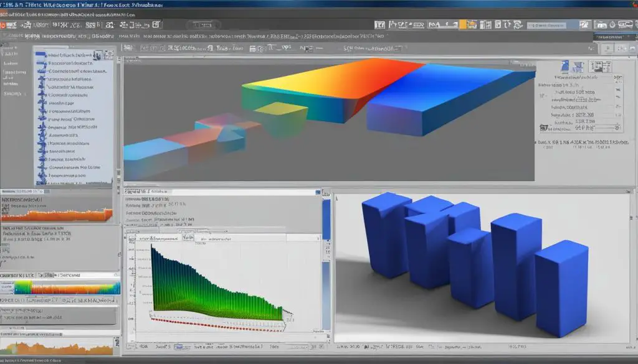Select the pale blue icon beside the figure icon
Viewport: 638px width, 364px height.
578,67
